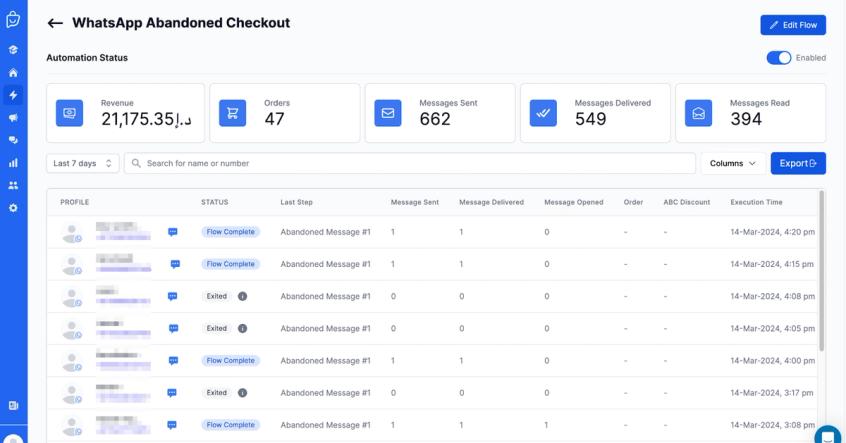
Task: Open the Last 7 days date range dropdown
Action: click(83, 163)
